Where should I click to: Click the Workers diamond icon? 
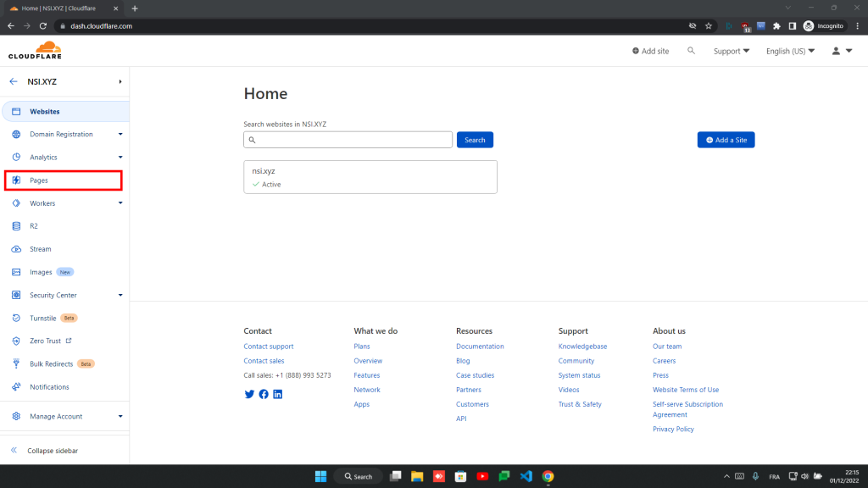pyautogui.click(x=16, y=203)
